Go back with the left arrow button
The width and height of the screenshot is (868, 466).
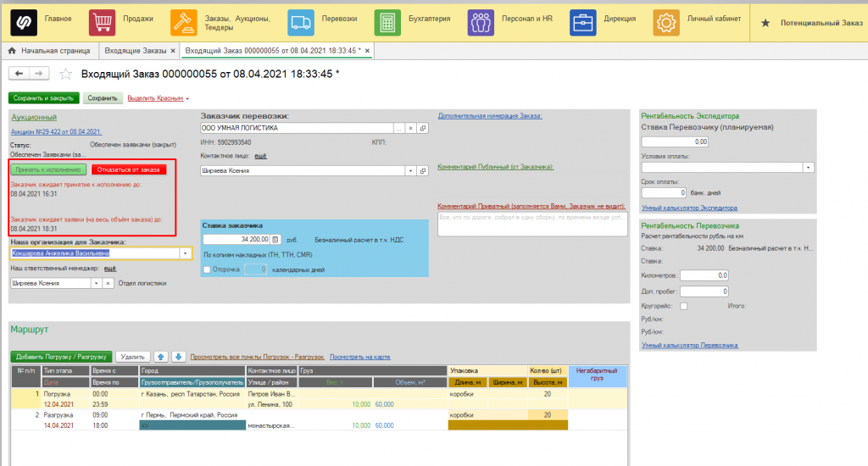click(x=19, y=73)
